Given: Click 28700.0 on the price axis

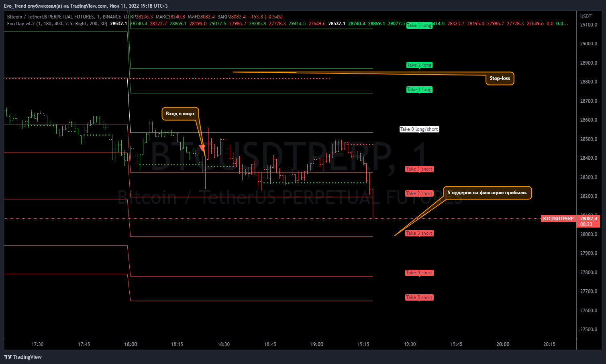Looking at the screenshot, I should coord(589,101).
